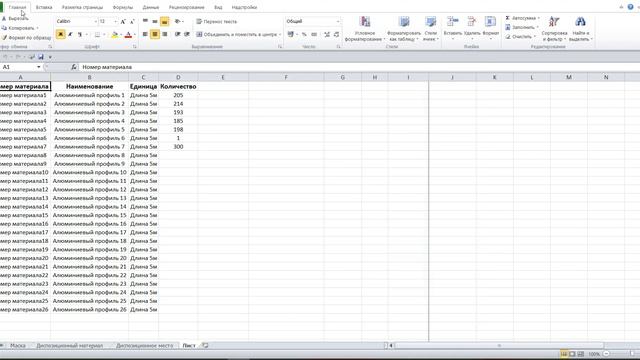
Task: Open the Рецензирование ribbon tab
Action: click(x=187, y=7)
